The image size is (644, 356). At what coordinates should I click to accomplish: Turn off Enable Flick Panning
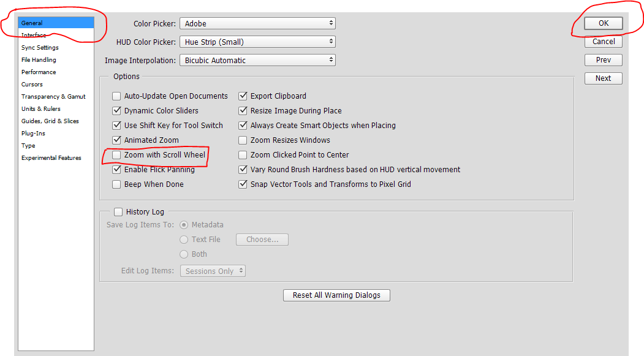pyautogui.click(x=116, y=169)
